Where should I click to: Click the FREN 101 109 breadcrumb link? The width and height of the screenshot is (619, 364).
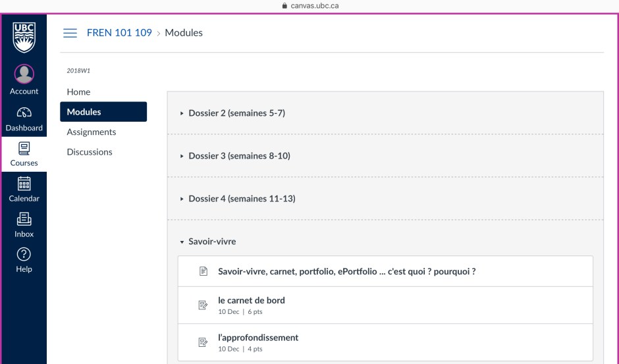click(119, 33)
